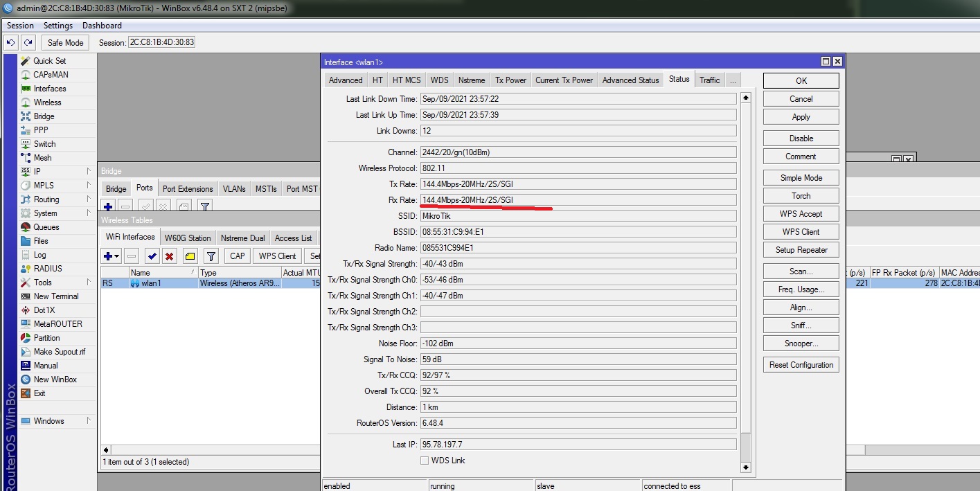This screenshot has width=980, height=491.
Task: Click the SSID field value MikroTik
Action: tap(578, 216)
